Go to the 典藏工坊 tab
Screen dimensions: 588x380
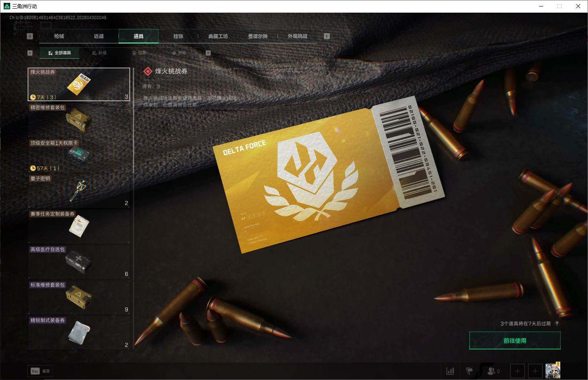(x=218, y=36)
